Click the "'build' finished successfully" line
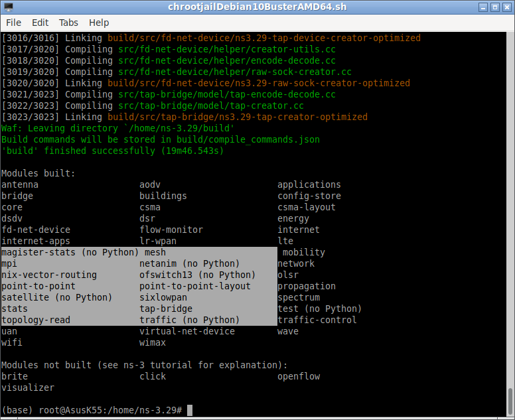 click(x=113, y=151)
